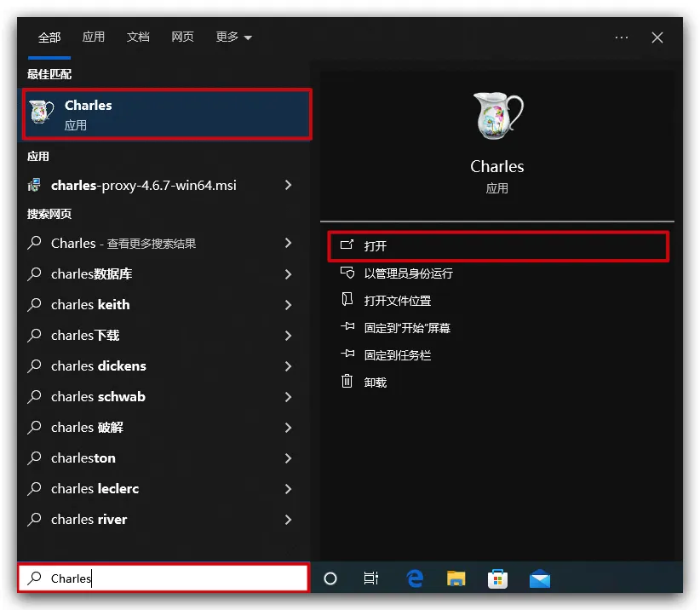Open the Mail app icon
700x610 pixels.
[539, 578]
